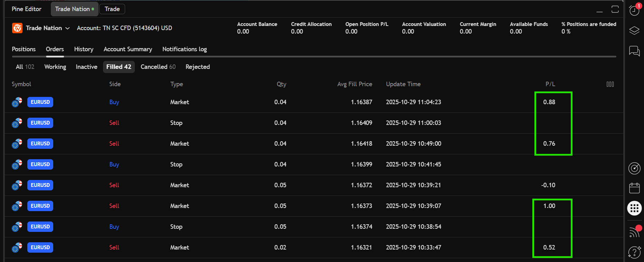This screenshot has height=262, width=644.
Task: Select the All orders filter
Action: (25, 67)
